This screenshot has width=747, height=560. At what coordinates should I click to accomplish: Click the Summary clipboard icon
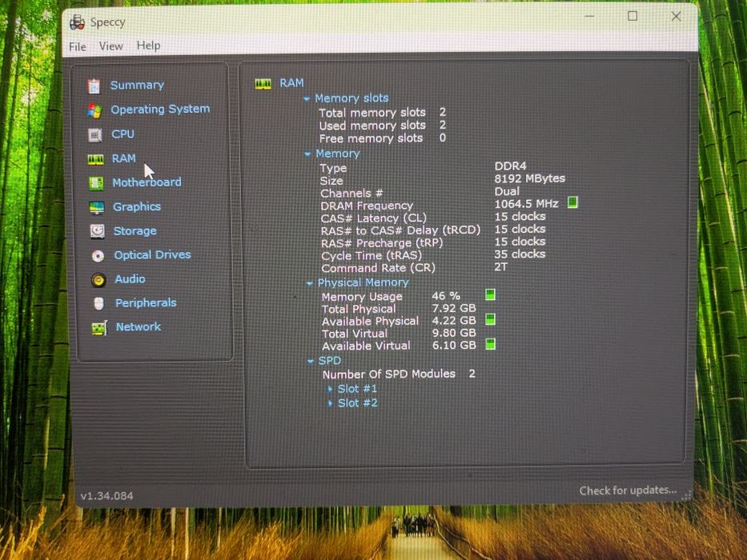(94, 86)
